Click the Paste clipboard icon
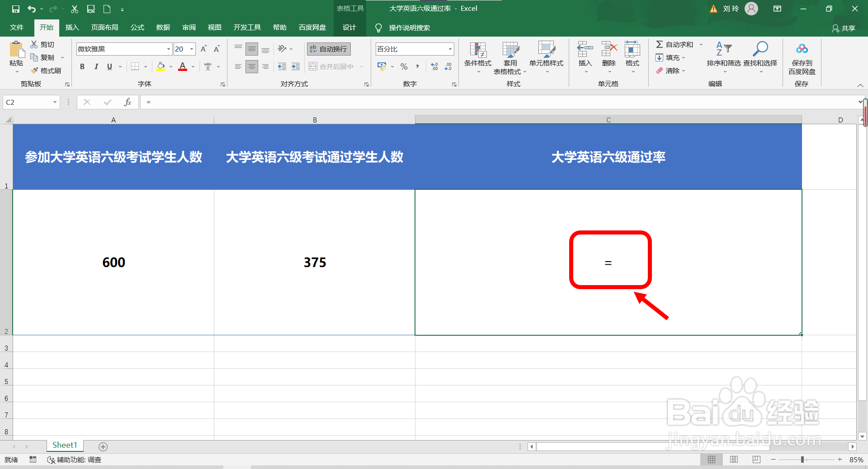 17,49
